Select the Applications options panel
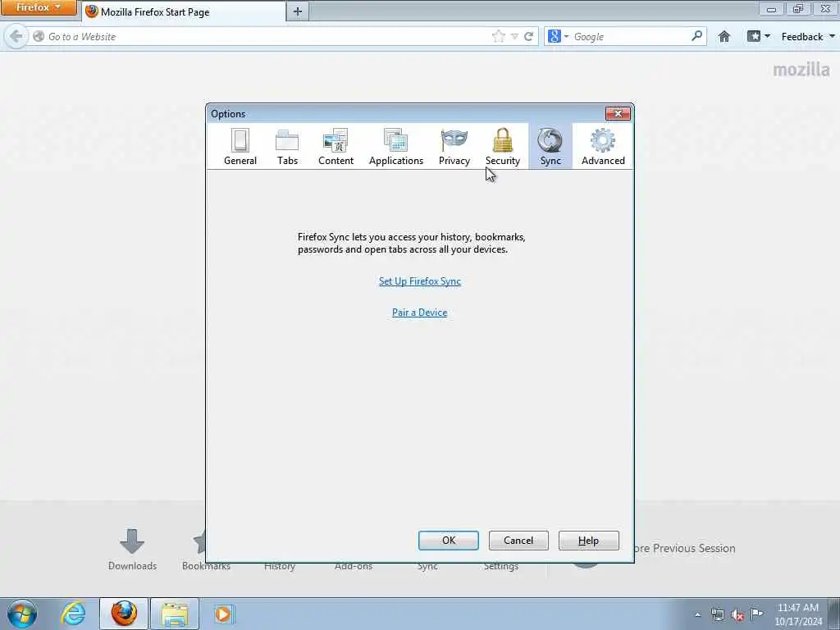The width and height of the screenshot is (840, 630). [x=396, y=147]
